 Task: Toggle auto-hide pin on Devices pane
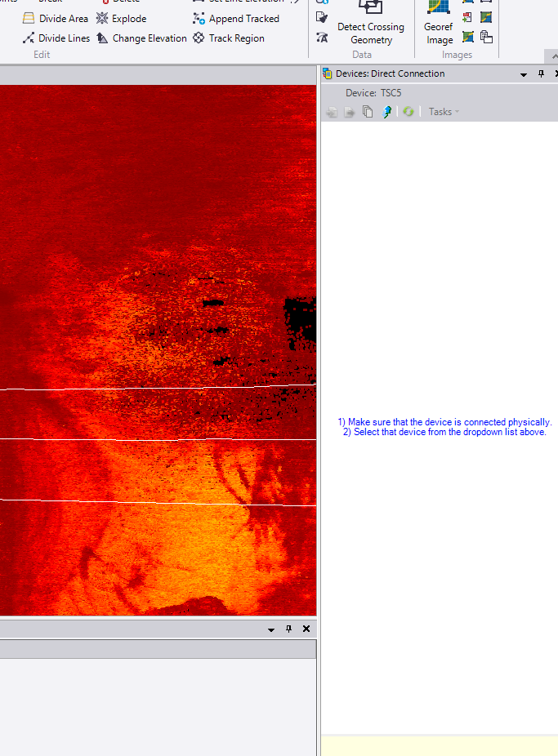(541, 73)
